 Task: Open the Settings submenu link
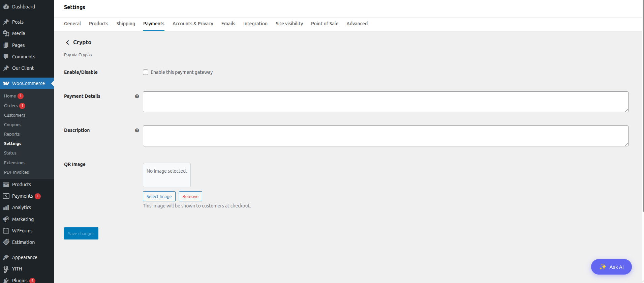(x=12, y=144)
